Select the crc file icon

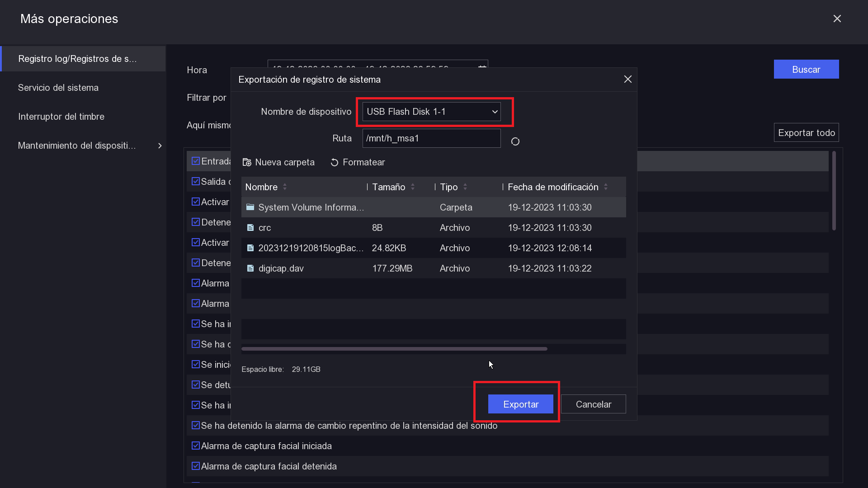(250, 228)
